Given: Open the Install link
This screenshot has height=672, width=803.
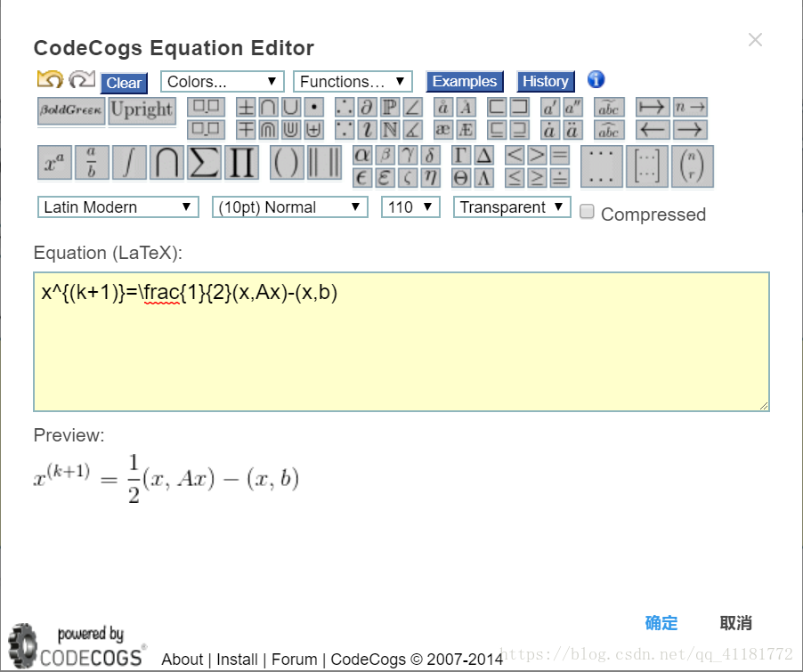Looking at the screenshot, I should coord(237,660).
